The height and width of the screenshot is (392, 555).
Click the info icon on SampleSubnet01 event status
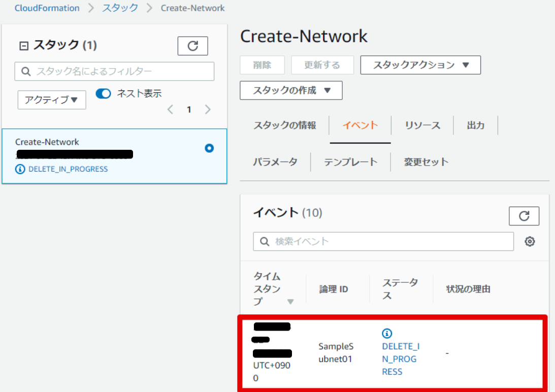387,334
